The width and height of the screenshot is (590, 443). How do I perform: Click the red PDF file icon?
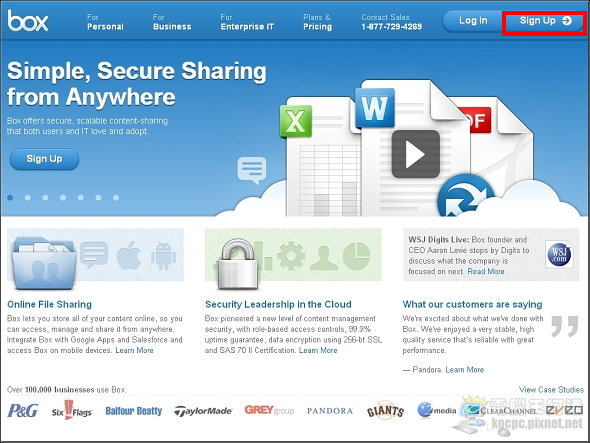[475, 120]
